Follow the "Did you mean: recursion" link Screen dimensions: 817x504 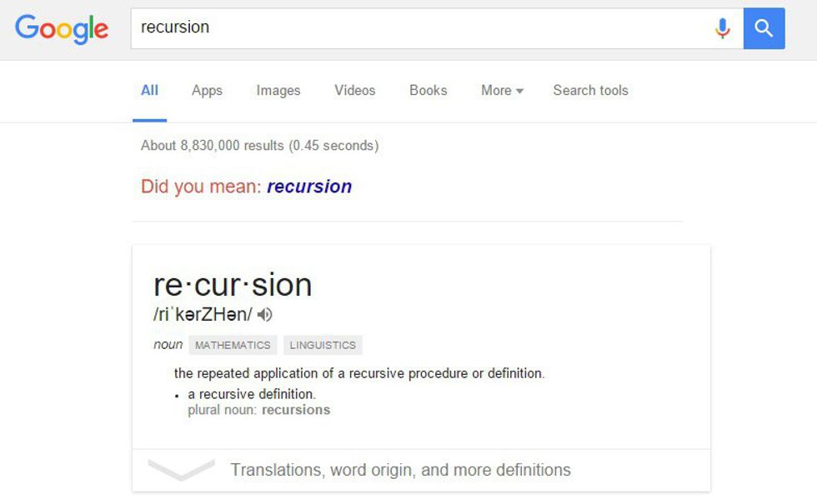309,187
